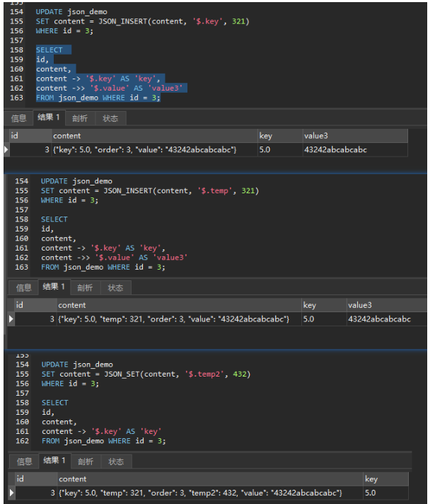Click the current-row arrow indicator in the '$.temp' panel grid
Image resolution: width=435 pixels, height=504 pixels.
pos(11,319)
